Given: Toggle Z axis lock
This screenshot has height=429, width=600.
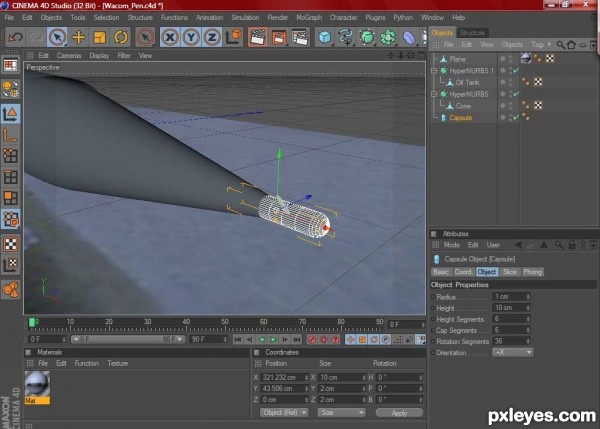Looking at the screenshot, I should [212, 38].
